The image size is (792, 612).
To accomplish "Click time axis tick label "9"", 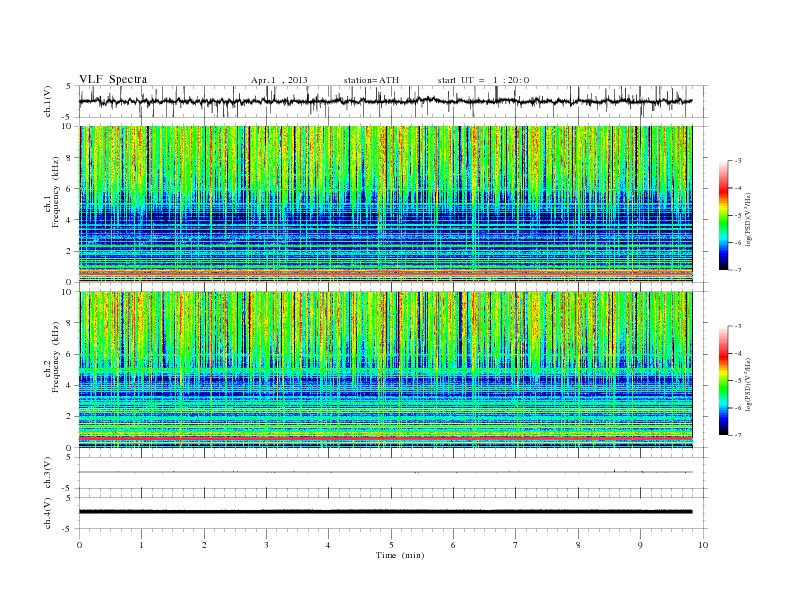I will (640, 545).
